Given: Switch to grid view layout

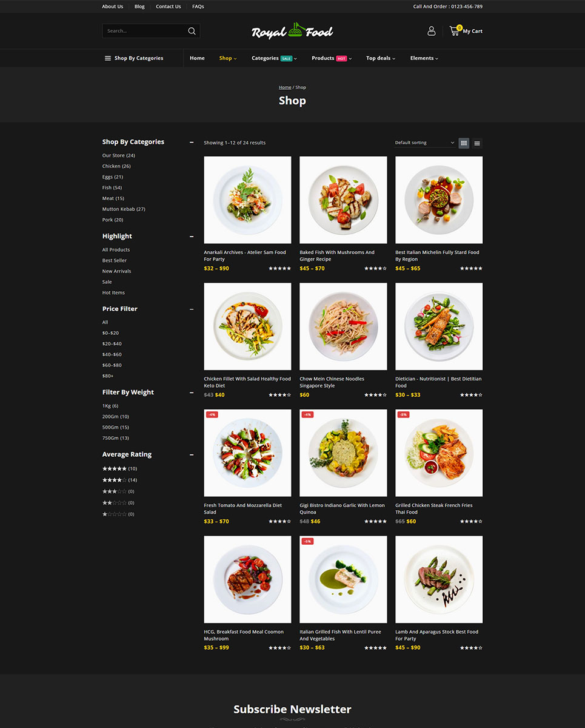Looking at the screenshot, I should [x=464, y=143].
